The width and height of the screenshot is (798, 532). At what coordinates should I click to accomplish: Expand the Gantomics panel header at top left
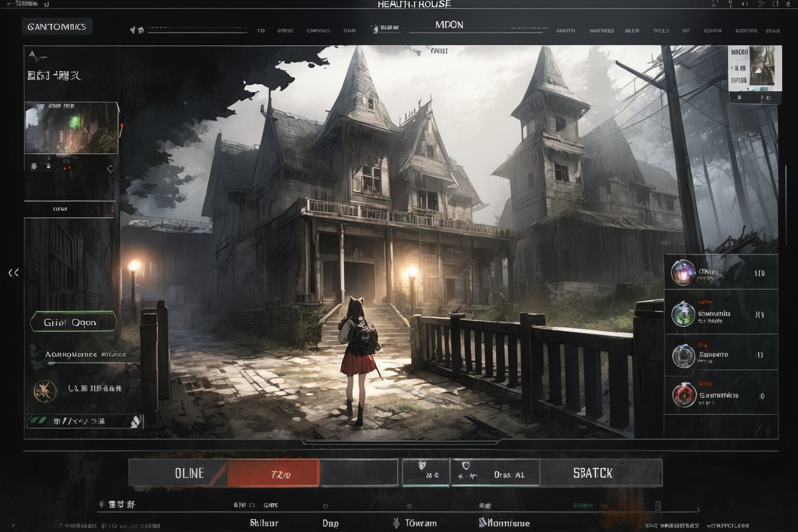coord(57,26)
